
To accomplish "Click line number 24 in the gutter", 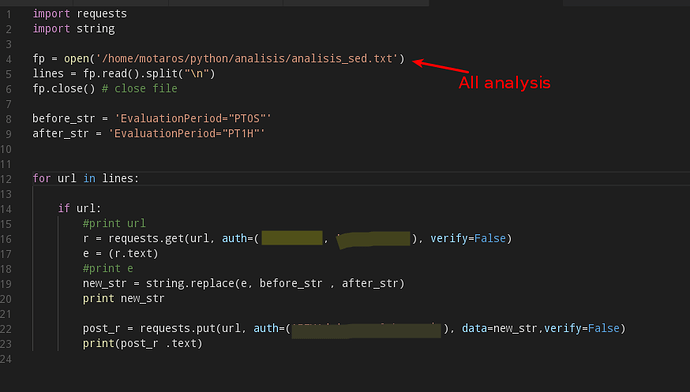I will tap(6, 359).
